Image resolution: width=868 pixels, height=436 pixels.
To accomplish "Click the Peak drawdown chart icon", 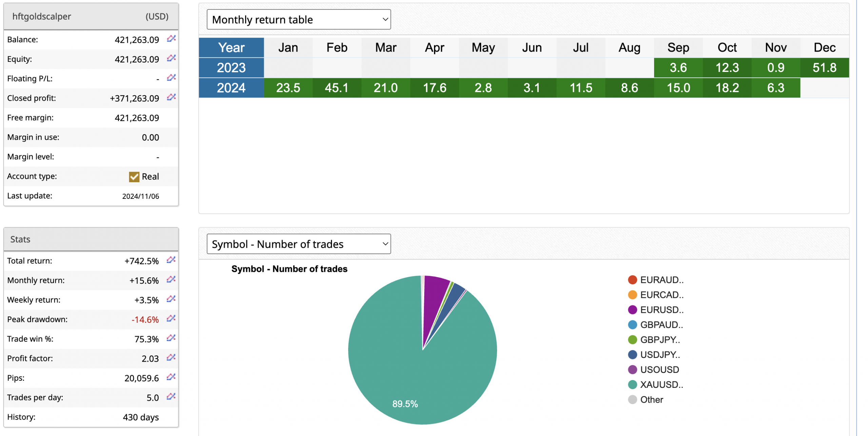I will pyautogui.click(x=171, y=318).
